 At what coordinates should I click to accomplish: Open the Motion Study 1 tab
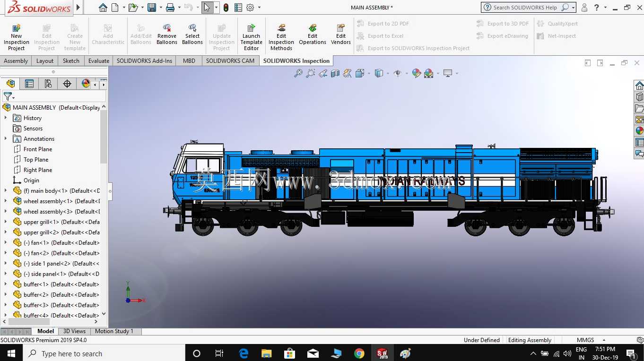[x=114, y=331]
